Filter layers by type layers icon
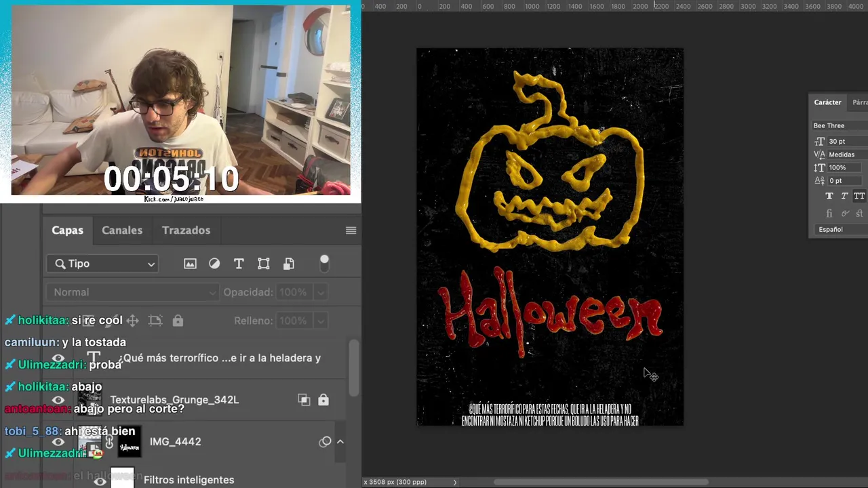The width and height of the screenshot is (868, 488). pos(239,264)
